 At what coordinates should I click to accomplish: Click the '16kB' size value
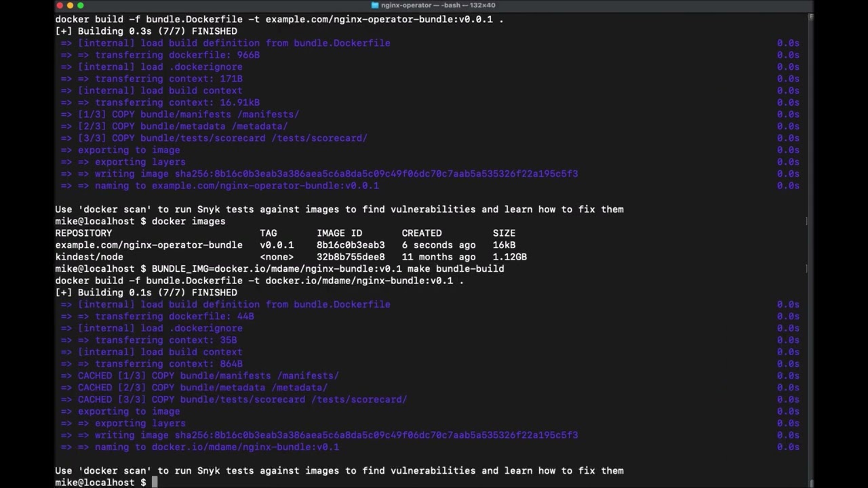[x=504, y=245]
